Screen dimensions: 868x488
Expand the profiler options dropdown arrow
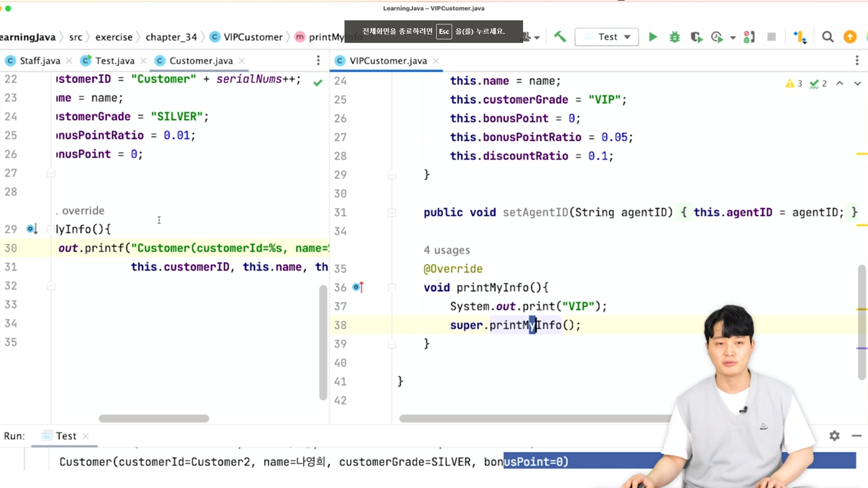pyautogui.click(x=733, y=38)
